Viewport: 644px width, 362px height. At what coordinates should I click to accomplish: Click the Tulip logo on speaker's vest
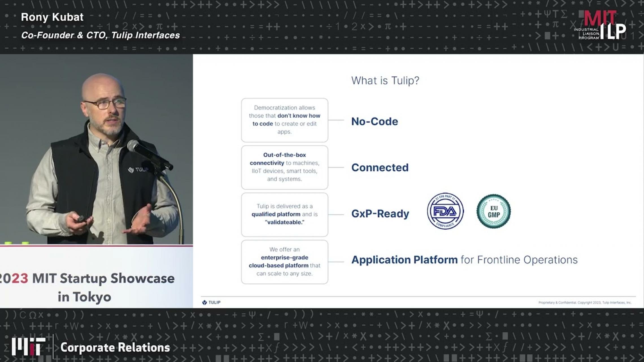(138, 170)
